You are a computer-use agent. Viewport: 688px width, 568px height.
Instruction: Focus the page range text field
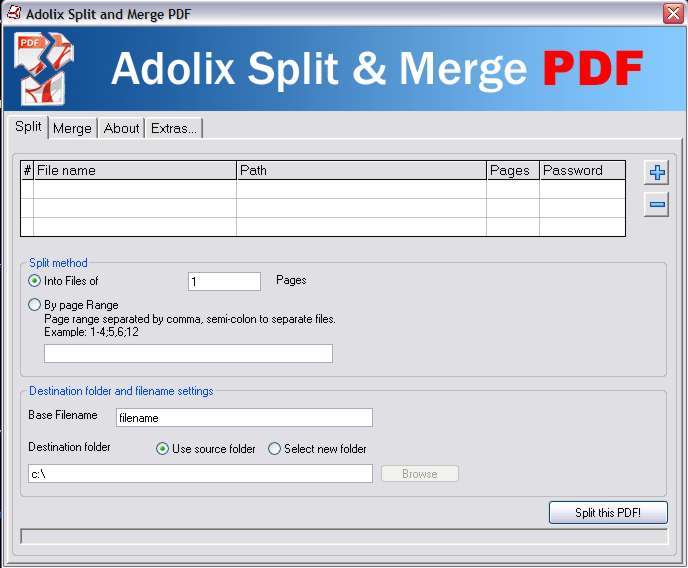pos(188,354)
